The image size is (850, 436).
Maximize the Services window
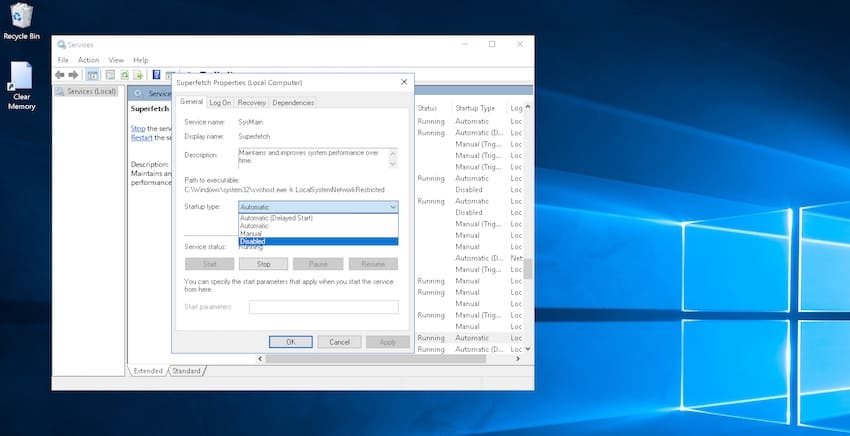pos(492,44)
